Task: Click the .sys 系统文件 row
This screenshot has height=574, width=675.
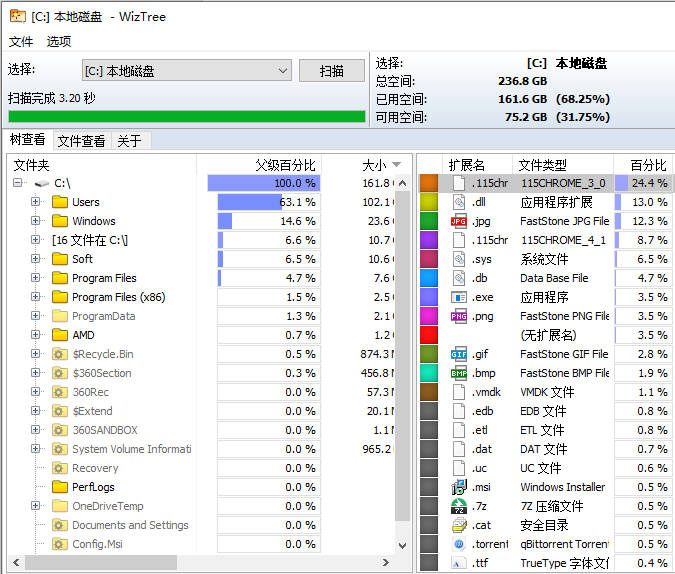Action: click(546, 259)
